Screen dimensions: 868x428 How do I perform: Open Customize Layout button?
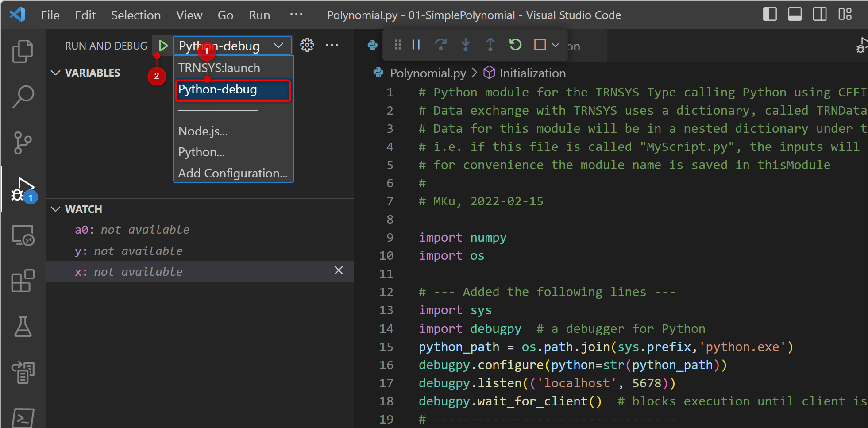(x=845, y=14)
